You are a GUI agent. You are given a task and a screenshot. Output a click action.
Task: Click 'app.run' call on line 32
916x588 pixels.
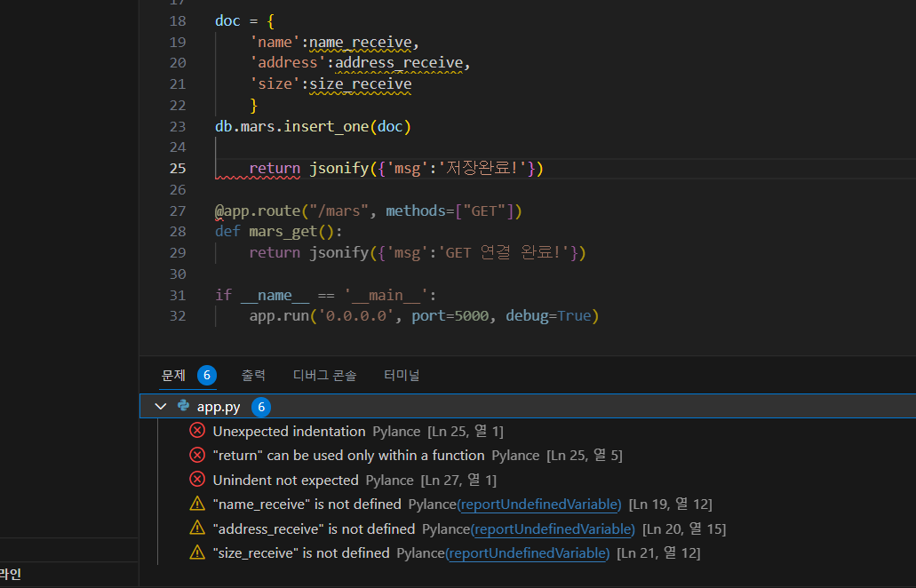click(x=279, y=316)
